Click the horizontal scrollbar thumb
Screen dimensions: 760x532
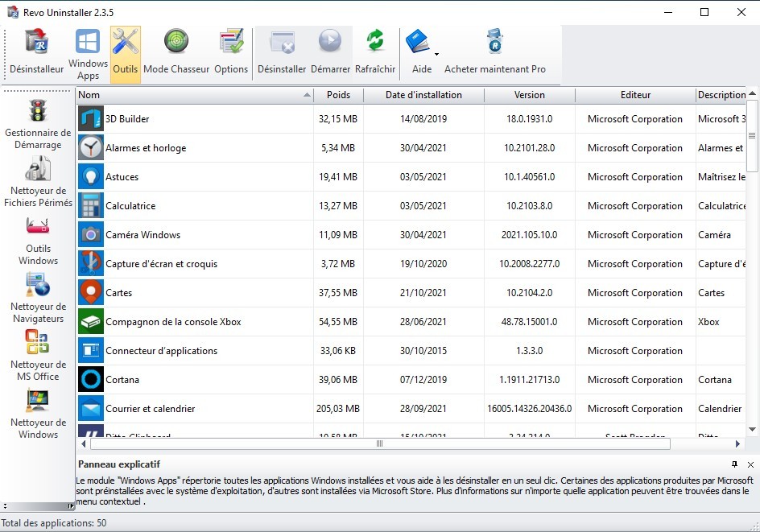click(380, 443)
